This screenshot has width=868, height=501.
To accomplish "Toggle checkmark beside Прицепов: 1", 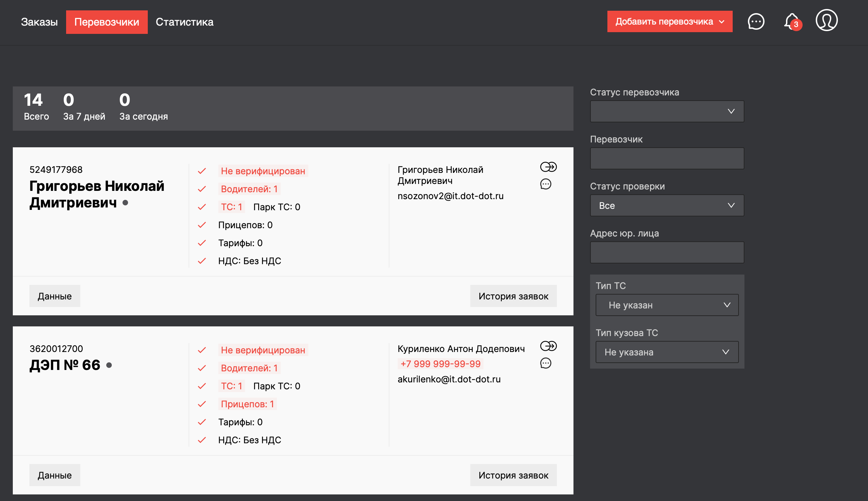I will (x=202, y=404).
